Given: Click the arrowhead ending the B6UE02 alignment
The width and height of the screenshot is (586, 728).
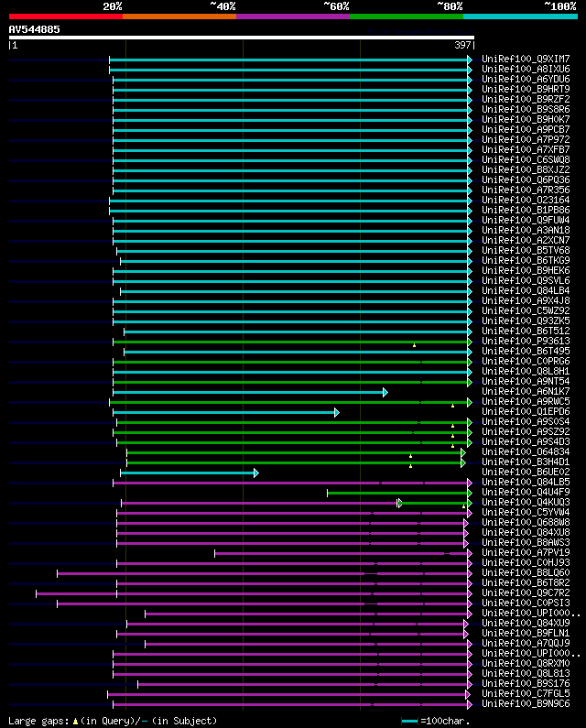Looking at the screenshot, I should 256,473.
